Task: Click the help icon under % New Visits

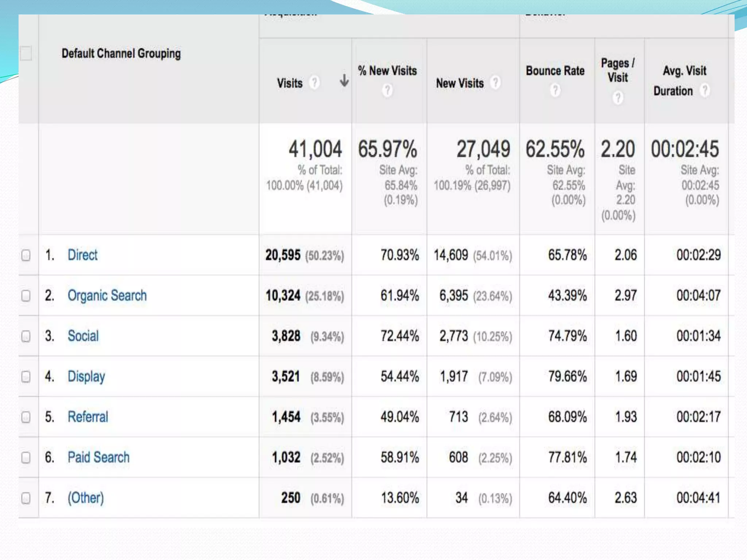Action: [x=387, y=90]
